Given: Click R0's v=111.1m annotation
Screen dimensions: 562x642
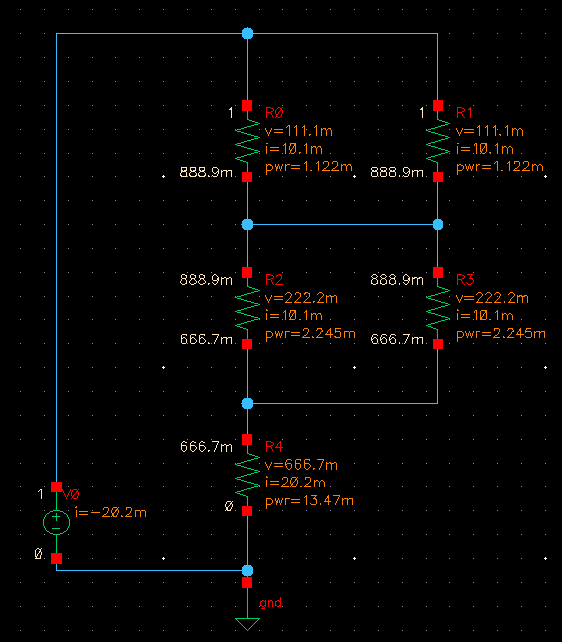Looking at the screenshot, I should pos(299,131).
